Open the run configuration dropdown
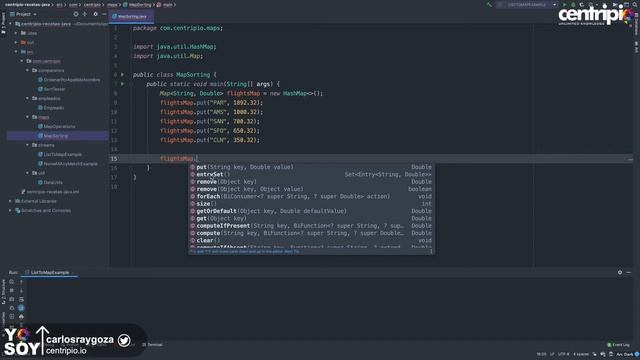 pos(528,4)
